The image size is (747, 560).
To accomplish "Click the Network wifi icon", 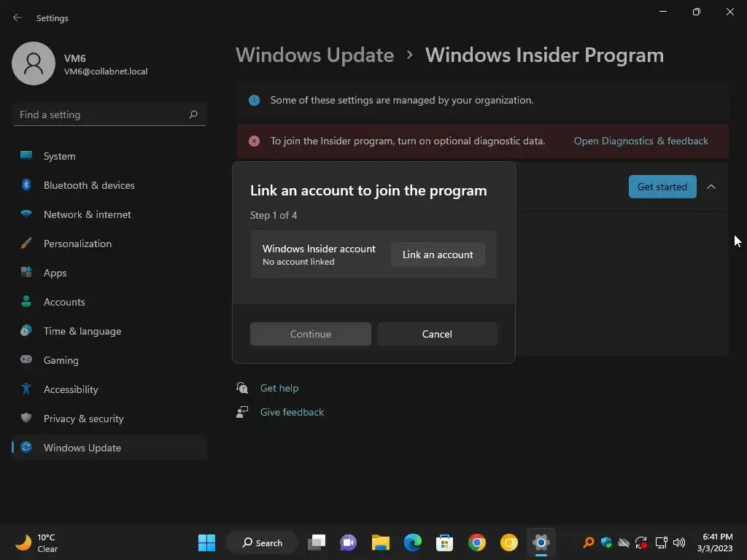I will 26,214.
